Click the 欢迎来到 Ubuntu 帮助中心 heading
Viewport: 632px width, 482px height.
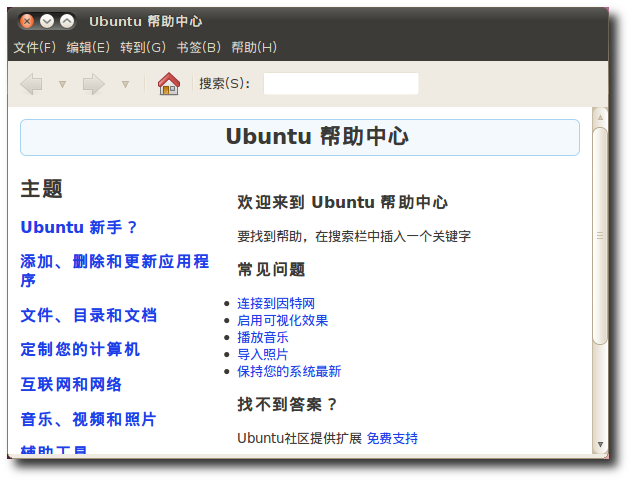[343, 202]
